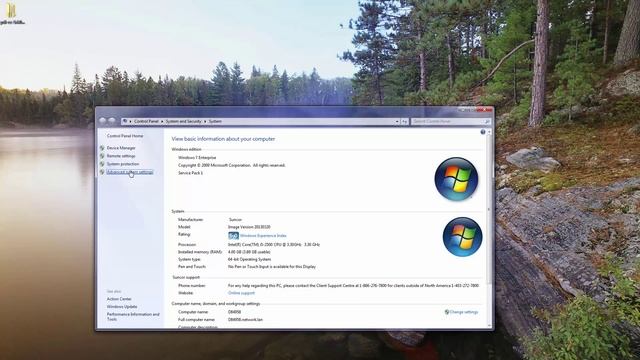Open the Windows Experience Index link
The width and height of the screenshot is (640, 360).
(x=263, y=236)
